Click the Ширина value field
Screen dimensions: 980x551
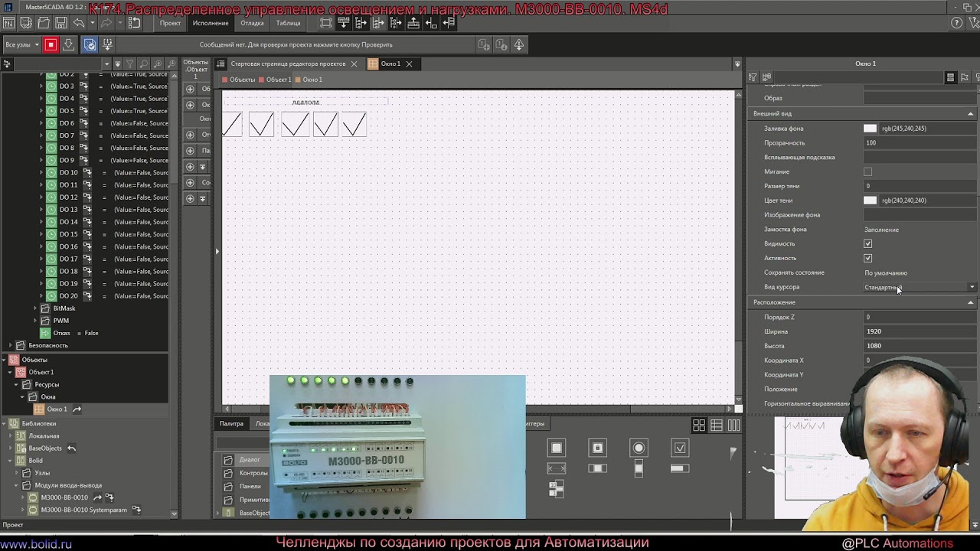tap(920, 331)
